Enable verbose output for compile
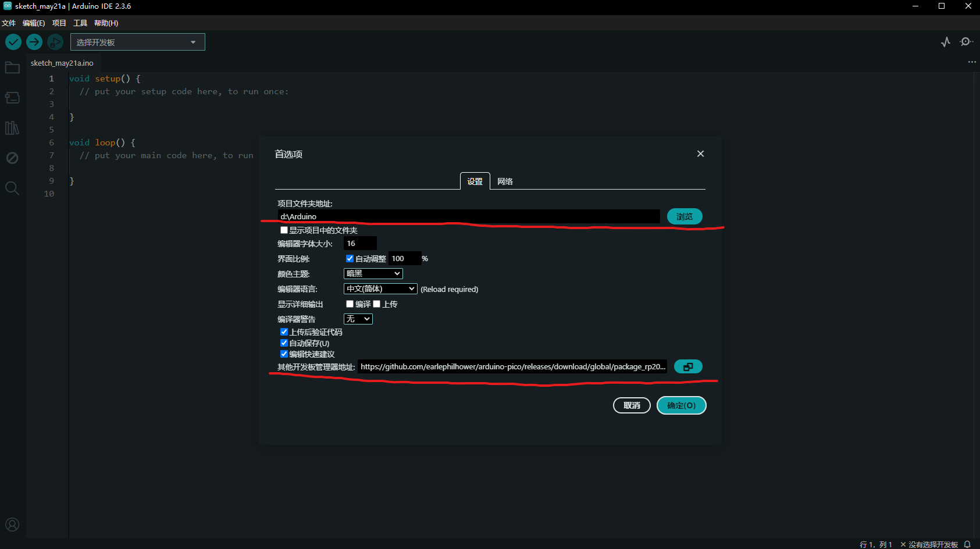980x549 pixels. (x=350, y=304)
